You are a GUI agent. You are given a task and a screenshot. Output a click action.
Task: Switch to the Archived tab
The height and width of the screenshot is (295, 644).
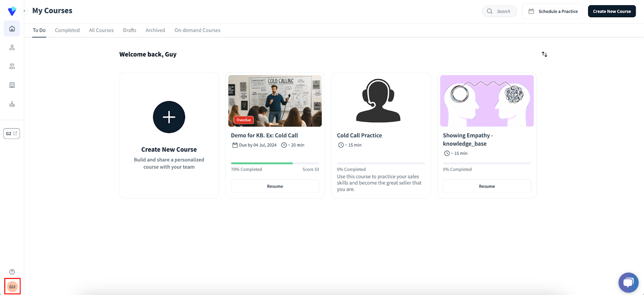155,30
